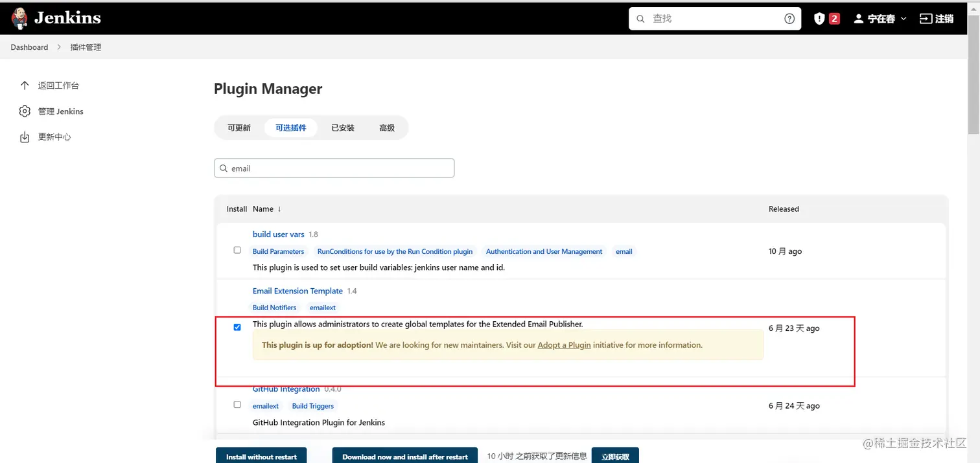980x463 pixels.
Task: Open the security warnings shield icon
Action: pyautogui.click(x=819, y=19)
